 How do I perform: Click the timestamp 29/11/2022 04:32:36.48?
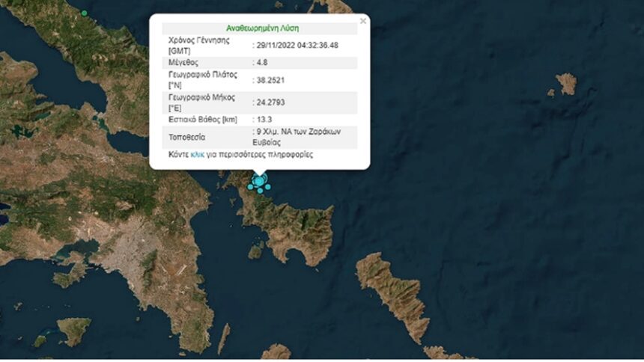tap(298, 45)
